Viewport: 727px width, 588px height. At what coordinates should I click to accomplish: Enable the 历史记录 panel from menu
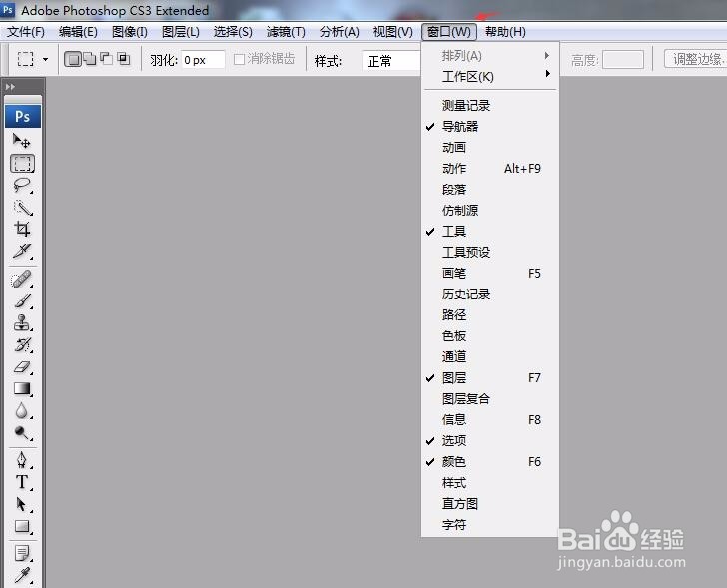coord(490,294)
